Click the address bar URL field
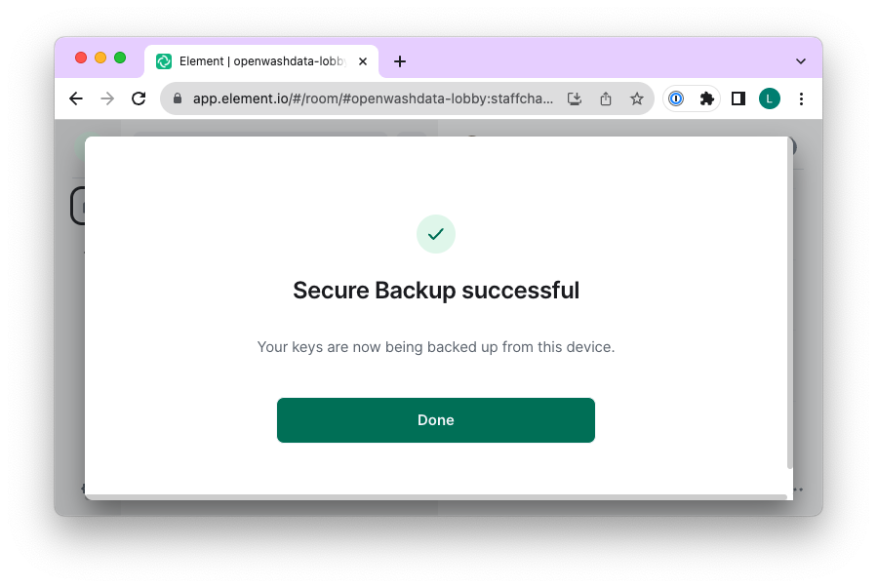The height and width of the screenshot is (588, 877). pyautogui.click(x=371, y=98)
